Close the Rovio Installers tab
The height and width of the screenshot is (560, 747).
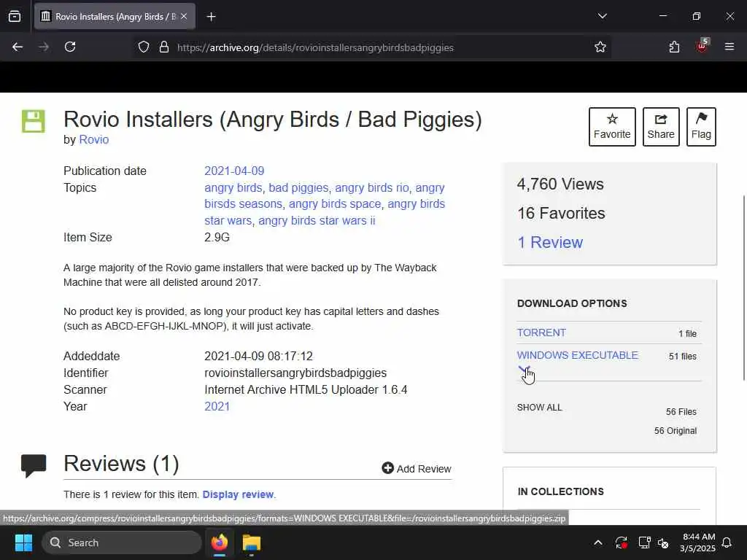pyautogui.click(x=184, y=16)
